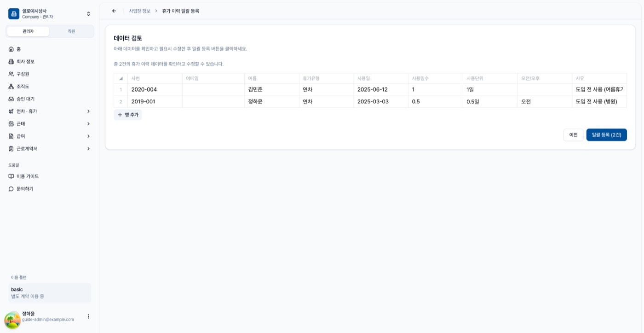Click the 급여 document icon
The height and width of the screenshot is (333, 644).
tap(11, 136)
